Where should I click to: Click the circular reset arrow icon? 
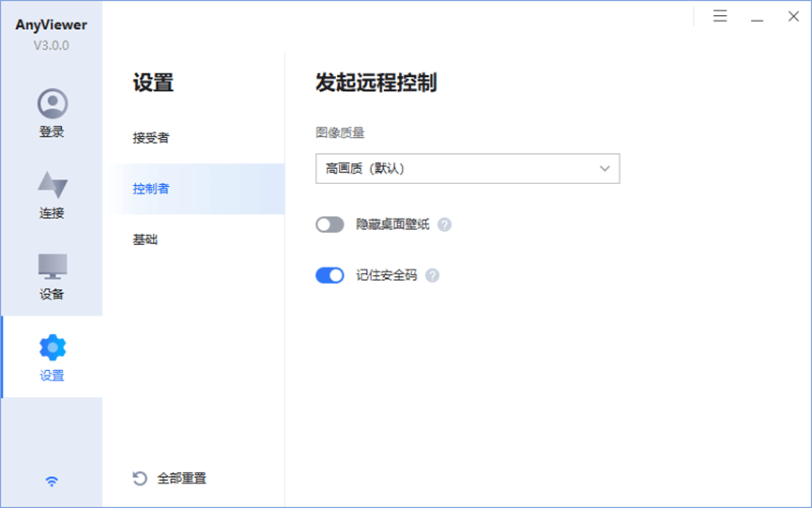coord(140,478)
